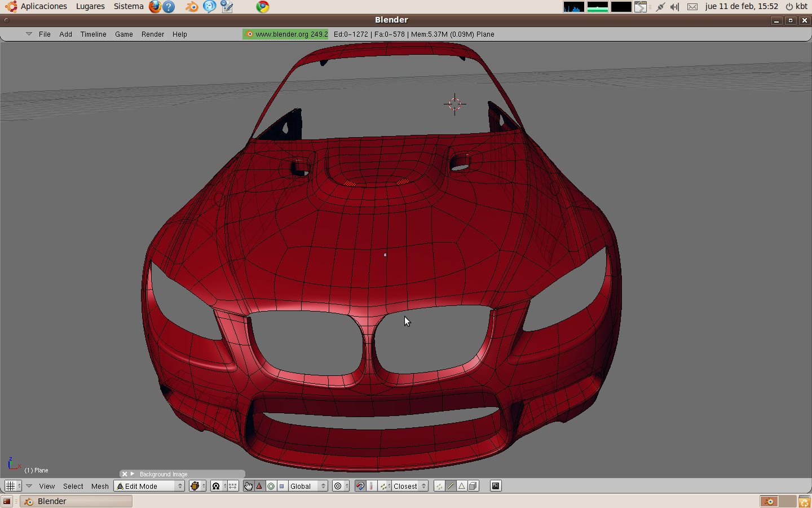The width and height of the screenshot is (812, 508).
Task: Open the volume speaker control
Action: tap(674, 7)
